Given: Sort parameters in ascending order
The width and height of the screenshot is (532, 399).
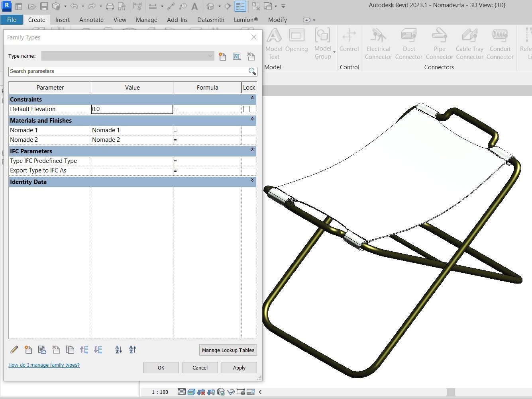Looking at the screenshot, I should point(118,350).
